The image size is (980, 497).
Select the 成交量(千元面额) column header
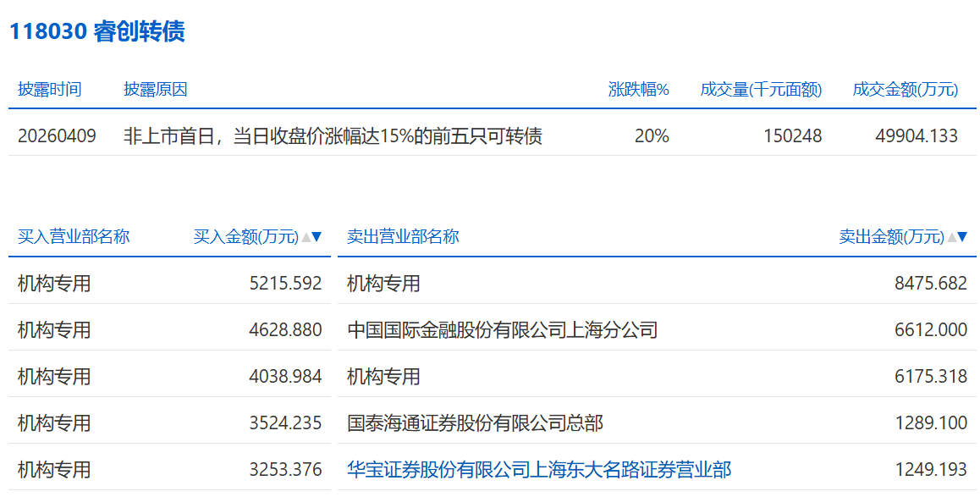pyautogui.click(x=761, y=90)
